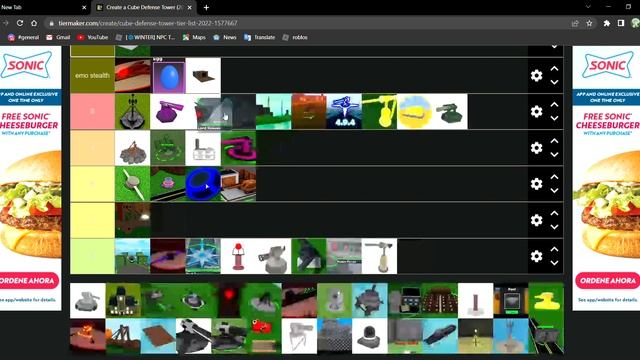Click the peach tier label cell

(93, 148)
